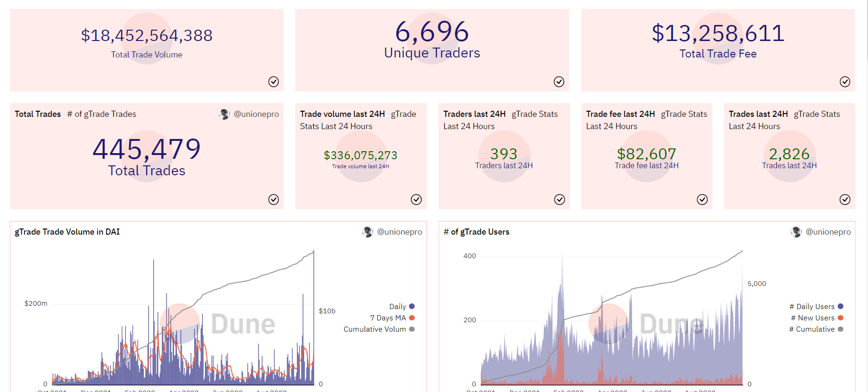Click unionepro avatar on gTrade Users chart
This screenshot has height=392, width=868.
796,232
